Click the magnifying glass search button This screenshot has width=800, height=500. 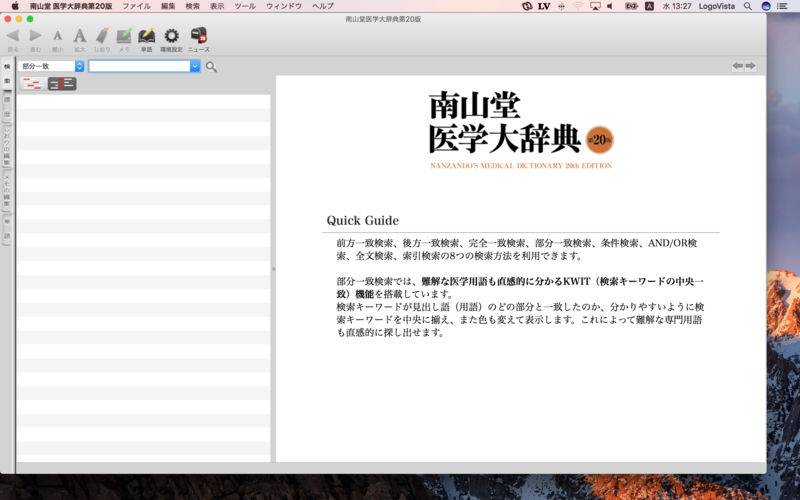click(211, 66)
